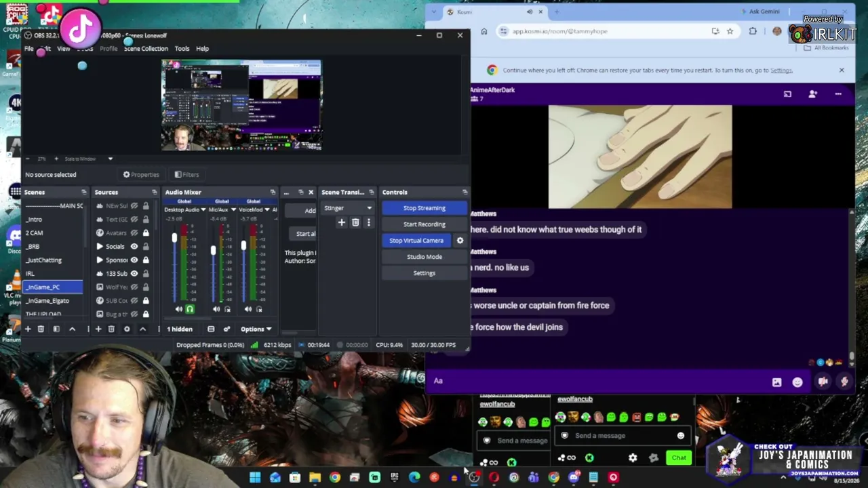Attach an image in Kosmi chat
The width and height of the screenshot is (868, 488).
click(x=776, y=382)
